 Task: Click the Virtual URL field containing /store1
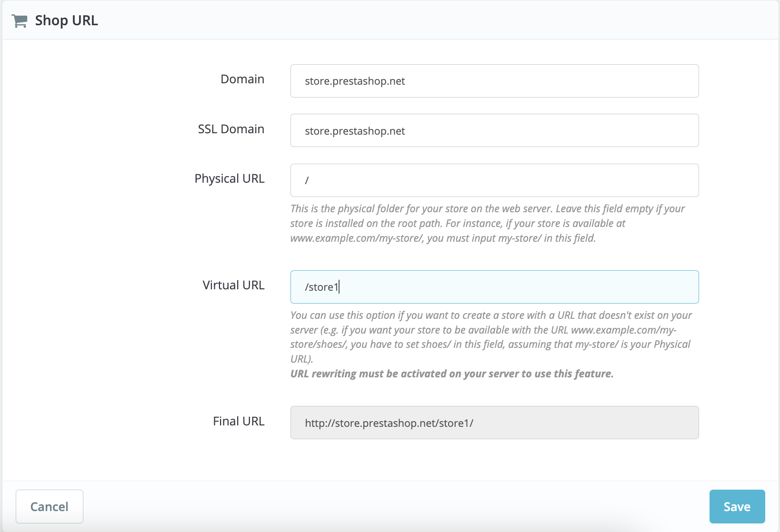tap(494, 287)
